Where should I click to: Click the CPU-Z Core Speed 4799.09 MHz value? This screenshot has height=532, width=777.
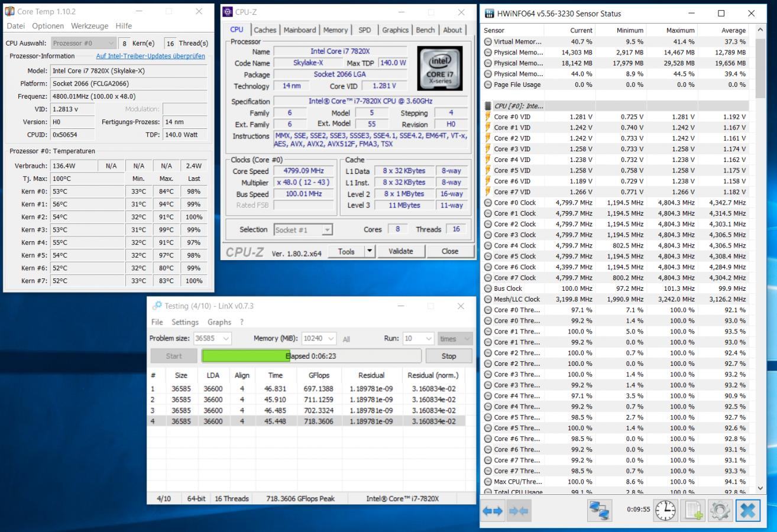304,171
